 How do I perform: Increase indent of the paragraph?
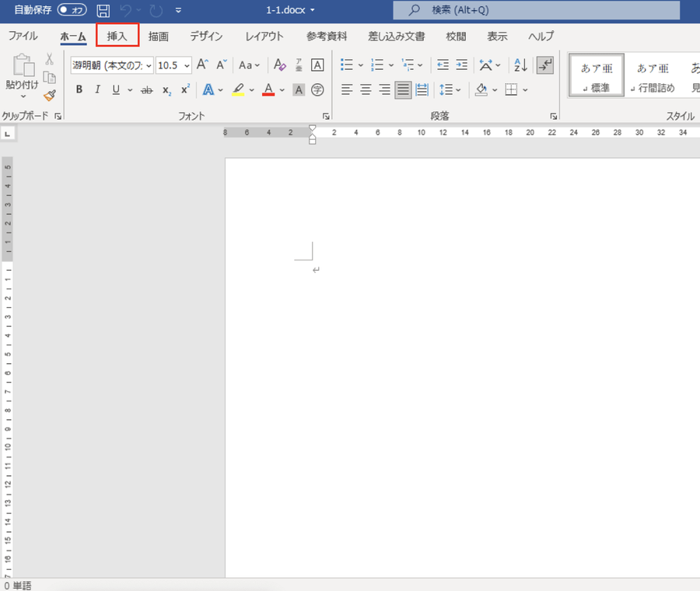(x=461, y=65)
